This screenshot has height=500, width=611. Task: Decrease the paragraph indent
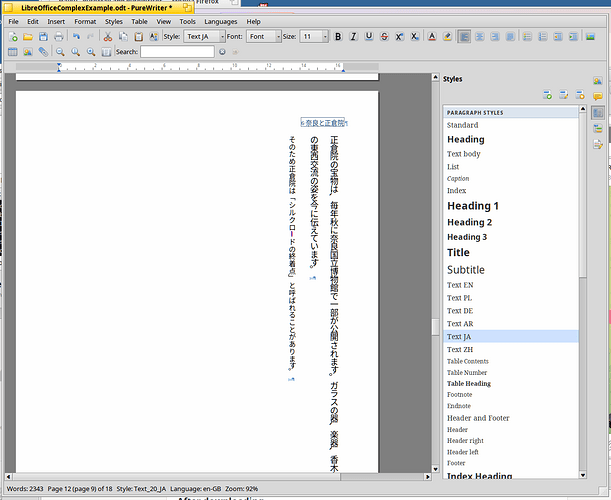click(x=558, y=37)
